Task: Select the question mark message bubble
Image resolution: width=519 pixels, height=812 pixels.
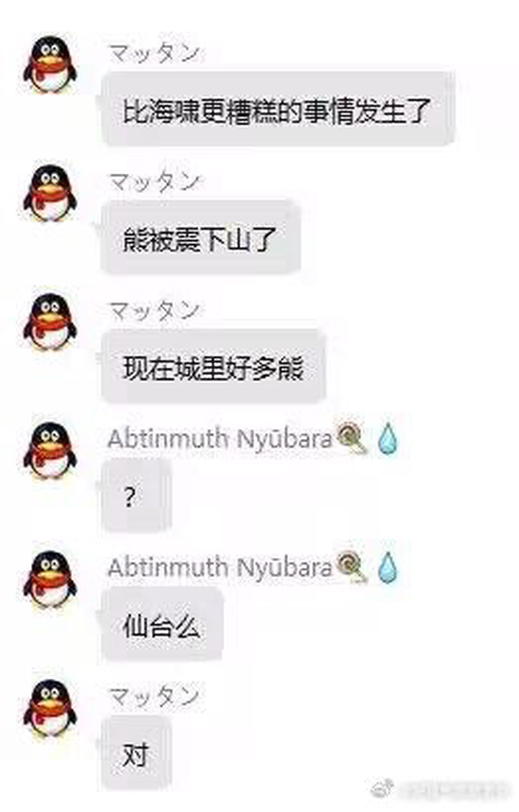Action: point(136,495)
